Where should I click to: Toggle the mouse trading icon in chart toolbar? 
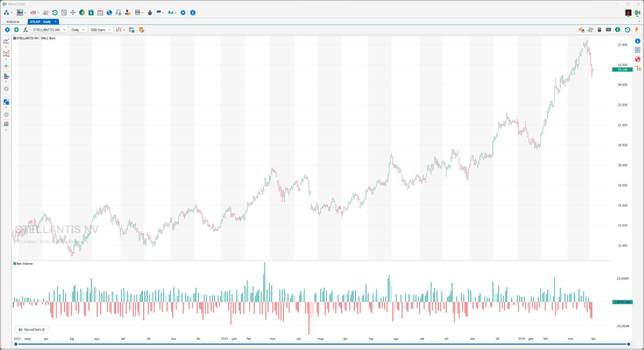pyautogui.click(x=600, y=30)
